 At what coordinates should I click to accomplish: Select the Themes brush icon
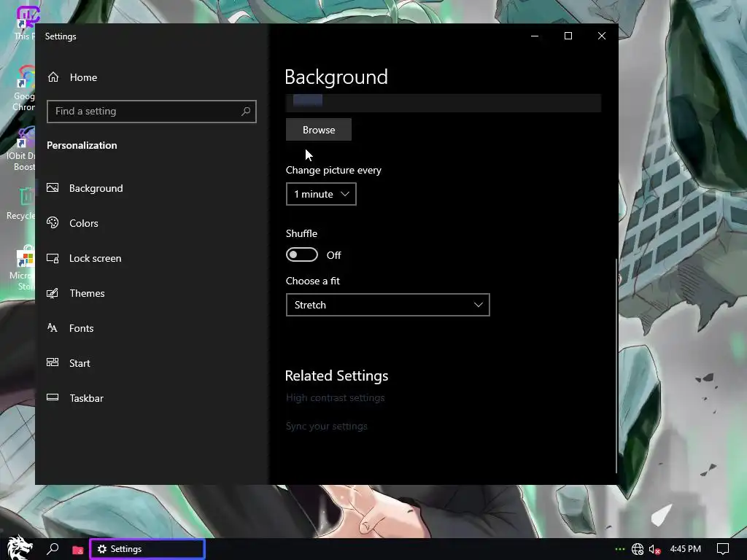(53, 293)
